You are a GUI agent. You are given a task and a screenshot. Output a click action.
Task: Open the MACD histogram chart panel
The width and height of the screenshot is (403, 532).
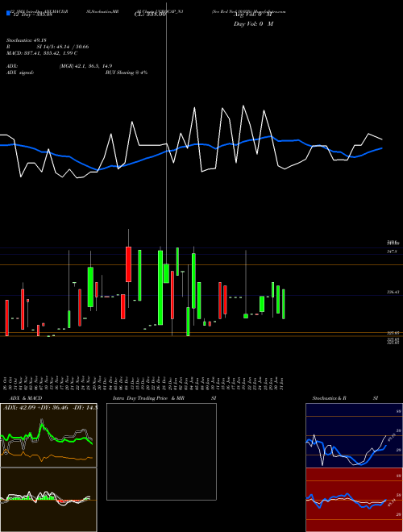click(x=48, y=500)
